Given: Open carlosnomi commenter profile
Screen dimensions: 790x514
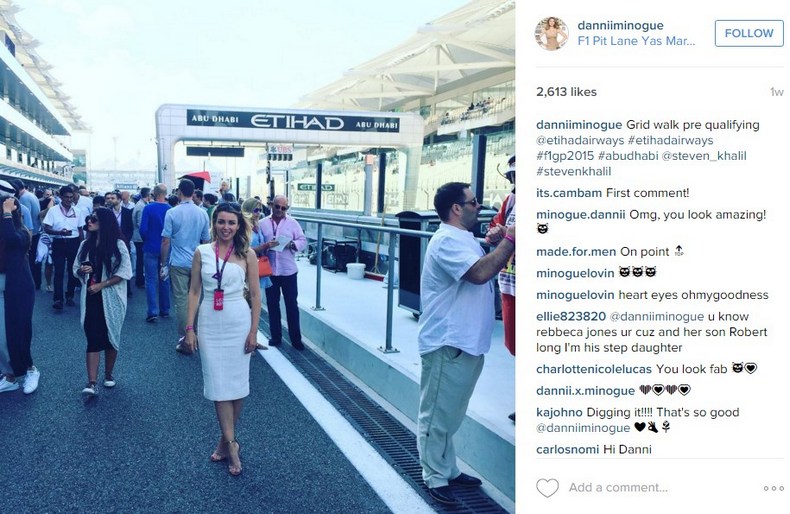Looking at the screenshot, I should tap(568, 449).
